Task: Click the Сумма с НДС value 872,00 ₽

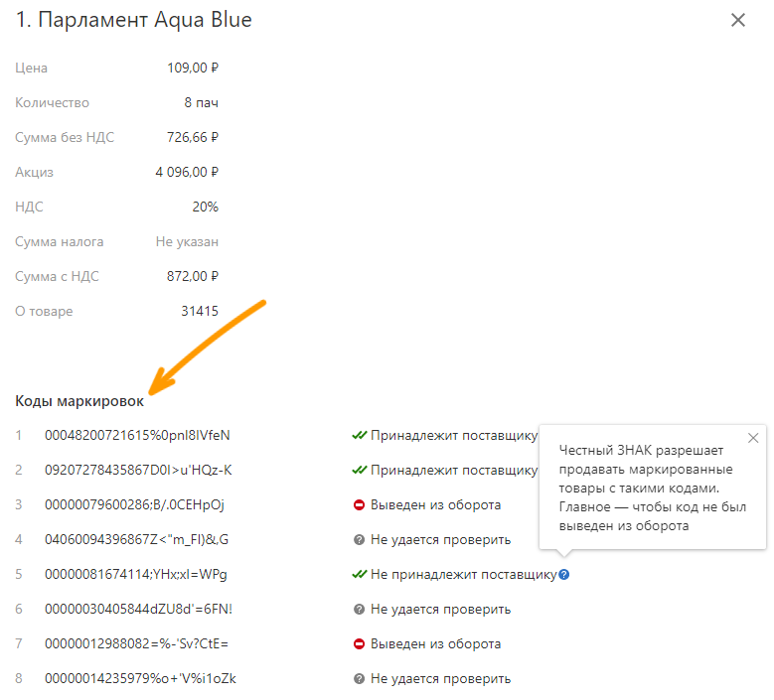Action: click(x=193, y=276)
